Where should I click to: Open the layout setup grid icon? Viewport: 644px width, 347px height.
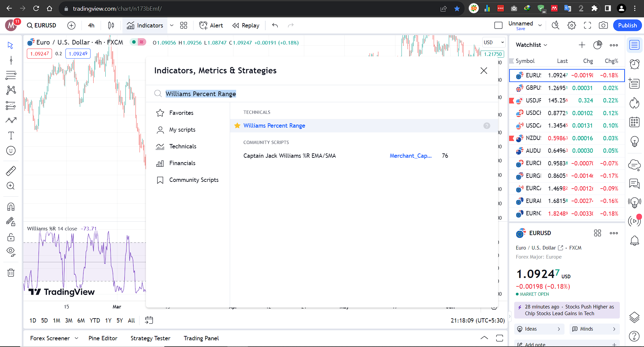click(x=183, y=25)
